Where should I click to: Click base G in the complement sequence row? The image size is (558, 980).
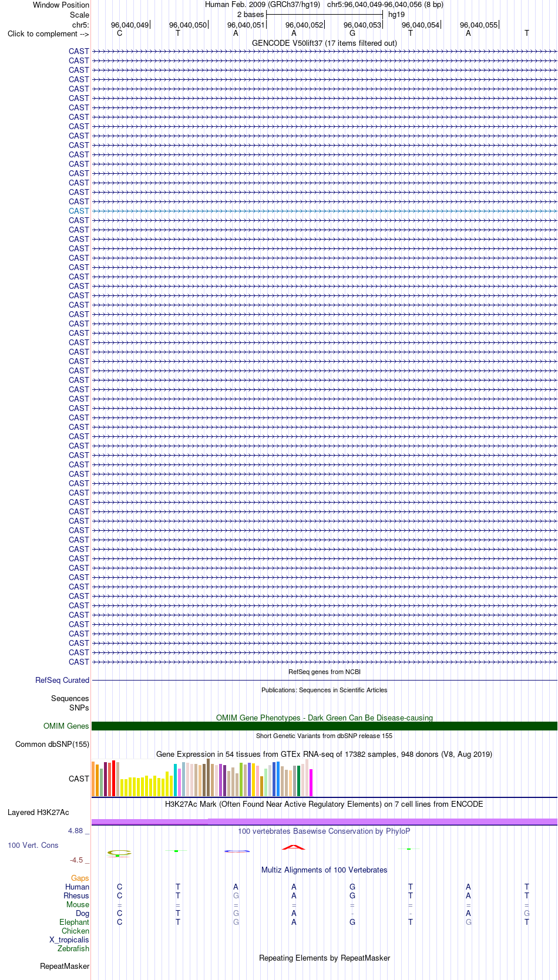[352, 33]
